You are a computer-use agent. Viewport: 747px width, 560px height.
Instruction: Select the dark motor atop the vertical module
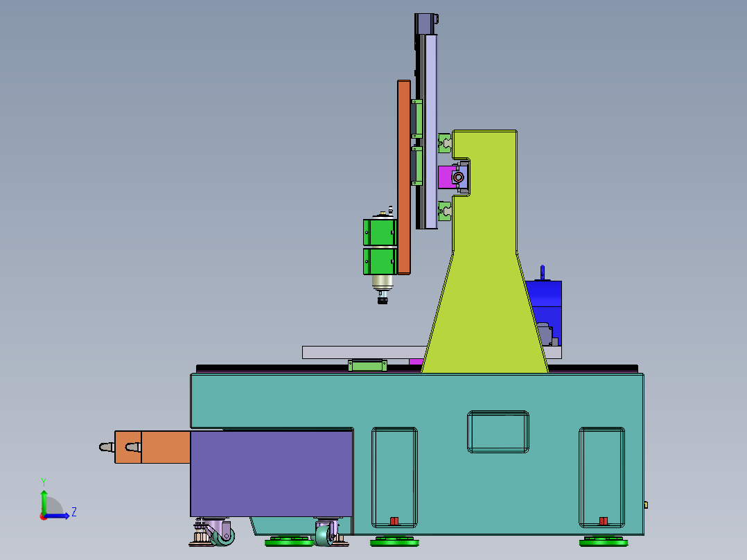pyautogui.click(x=425, y=24)
